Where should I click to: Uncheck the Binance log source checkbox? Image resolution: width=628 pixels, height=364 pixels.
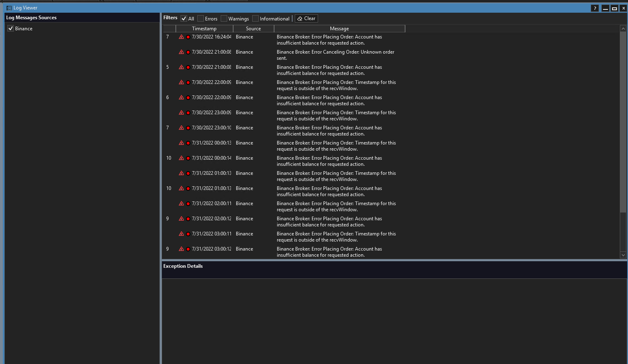click(x=11, y=28)
